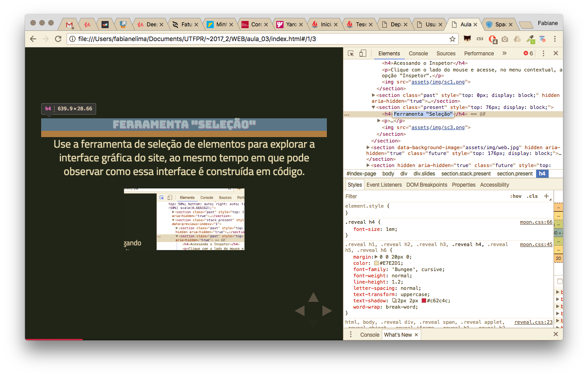Open DevTools three-dot customize menu
Screen dimensions: 588x376
click(x=544, y=54)
